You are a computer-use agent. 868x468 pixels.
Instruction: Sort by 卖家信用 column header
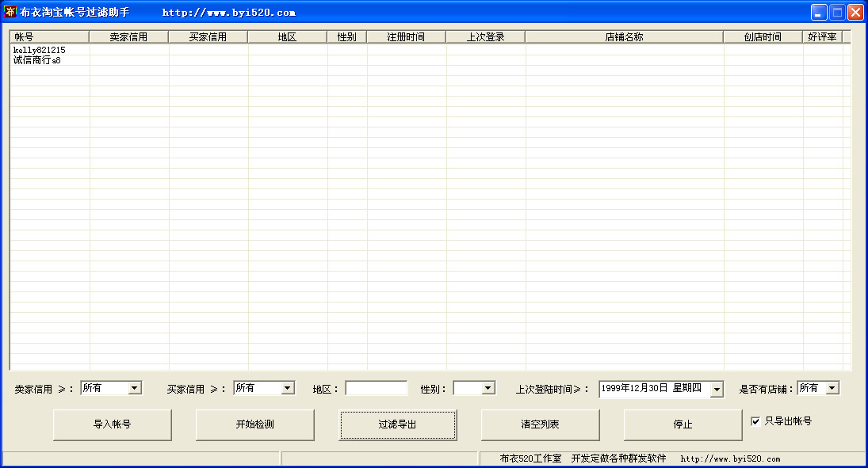point(129,37)
